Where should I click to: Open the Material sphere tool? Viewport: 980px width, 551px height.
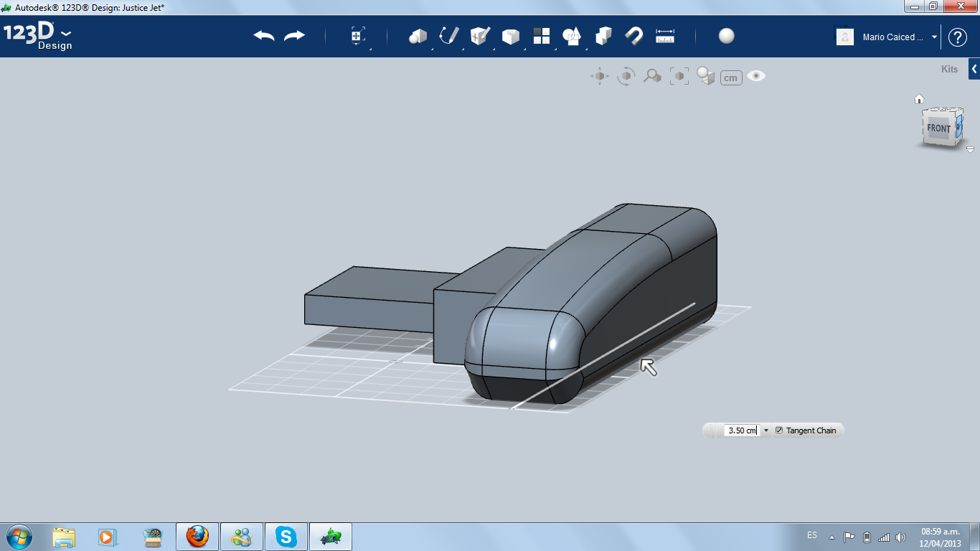click(x=727, y=36)
